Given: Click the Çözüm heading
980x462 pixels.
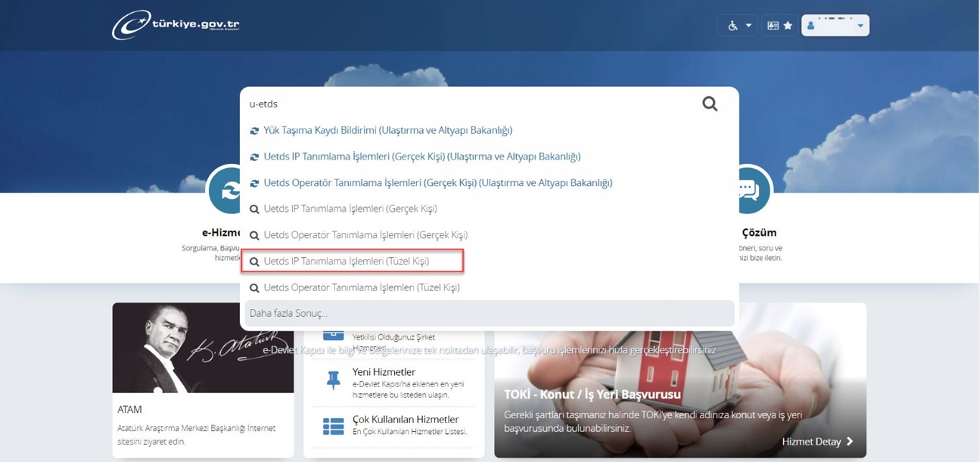Looking at the screenshot, I should (759, 233).
